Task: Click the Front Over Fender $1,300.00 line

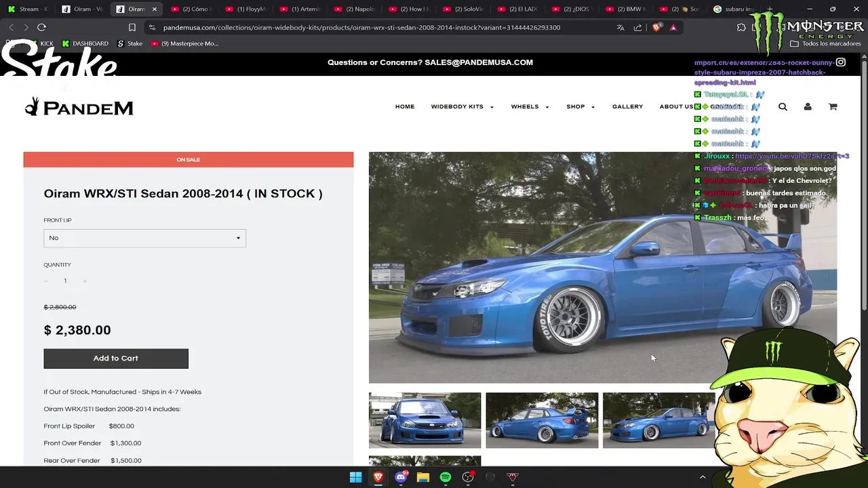Action: (x=92, y=443)
